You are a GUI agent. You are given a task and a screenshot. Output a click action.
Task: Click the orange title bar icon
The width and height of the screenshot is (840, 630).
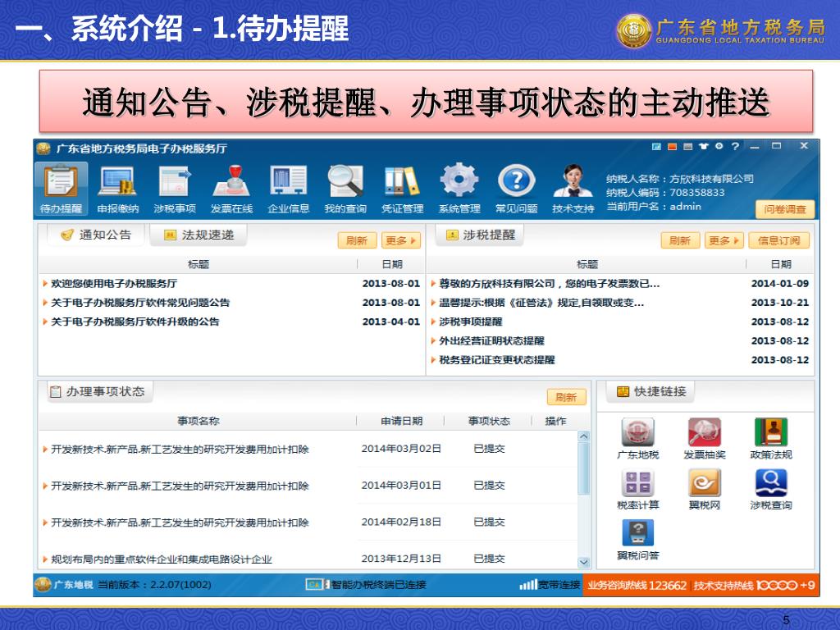point(673,146)
